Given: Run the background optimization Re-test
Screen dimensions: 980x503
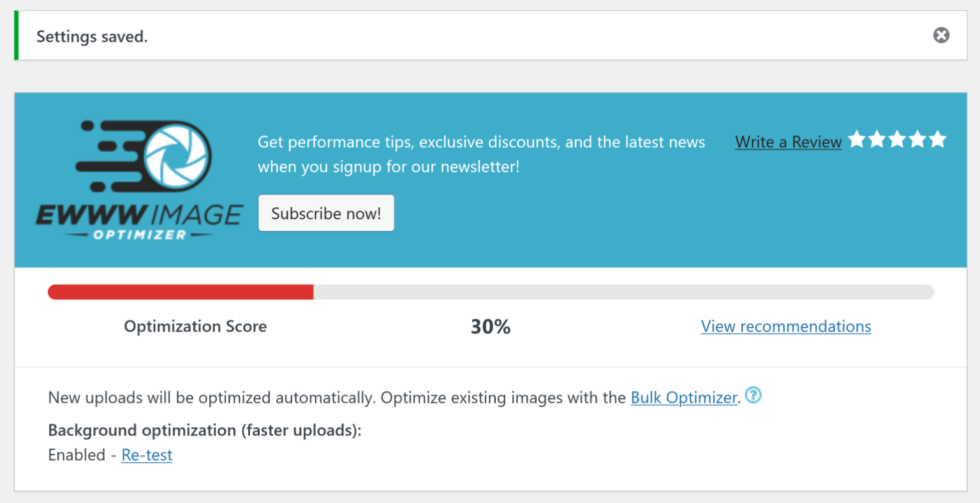Looking at the screenshot, I should [x=147, y=455].
